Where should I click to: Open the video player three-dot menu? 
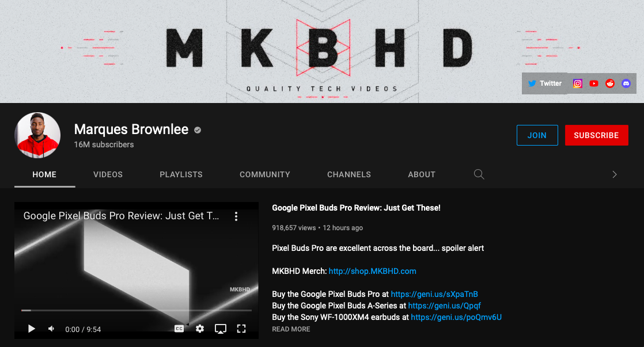click(x=236, y=216)
